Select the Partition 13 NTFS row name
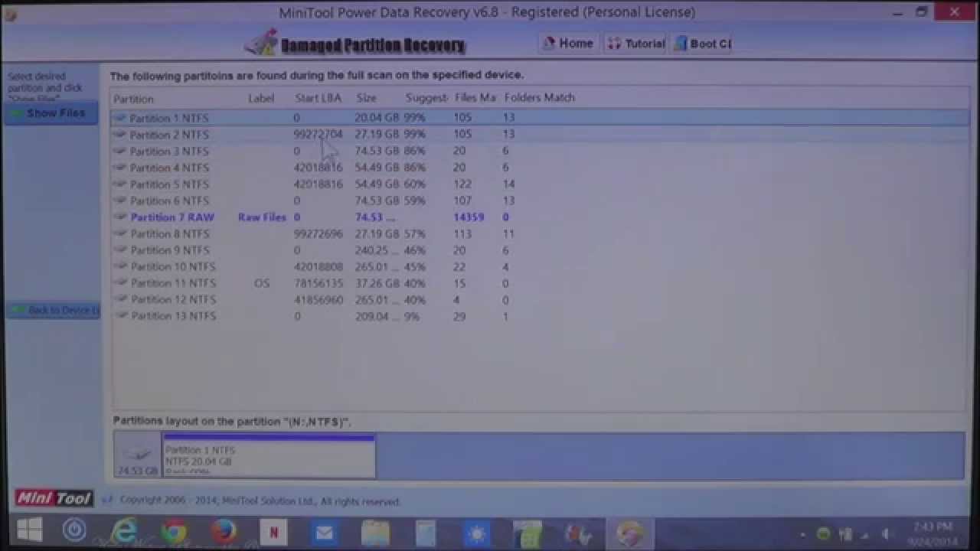The height and width of the screenshot is (551, 980). pos(173,316)
